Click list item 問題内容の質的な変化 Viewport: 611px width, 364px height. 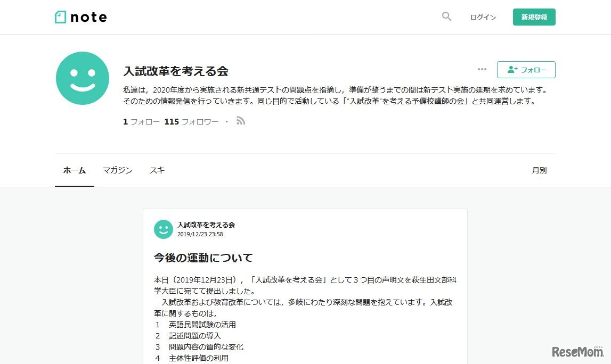click(x=206, y=347)
